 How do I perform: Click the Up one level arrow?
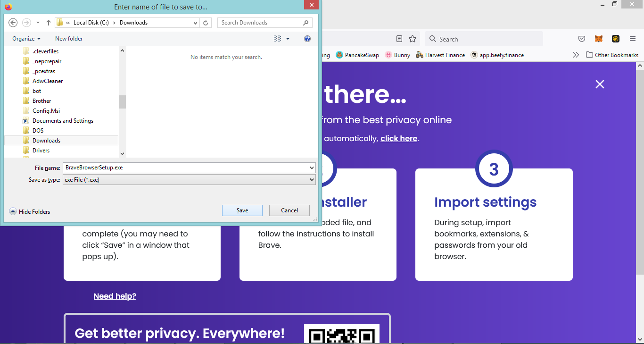tap(49, 23)
